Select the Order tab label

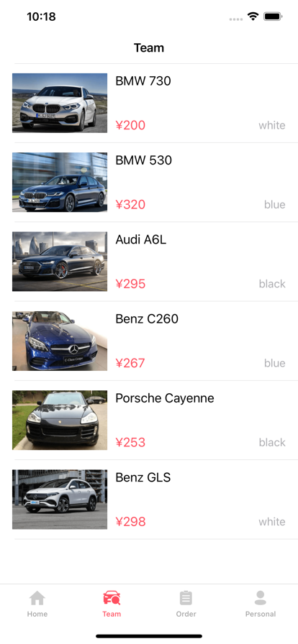pos(186,614)
